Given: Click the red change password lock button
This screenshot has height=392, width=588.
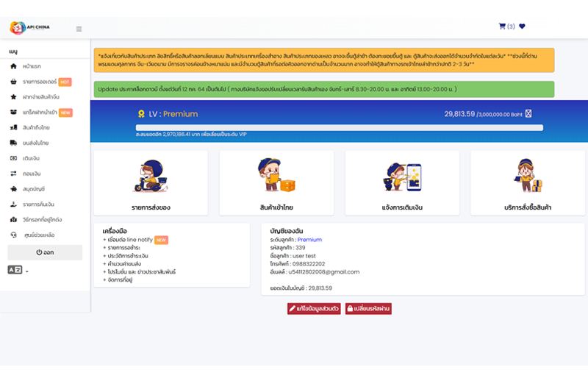Looking at the screenshot, I should point(368,308).
